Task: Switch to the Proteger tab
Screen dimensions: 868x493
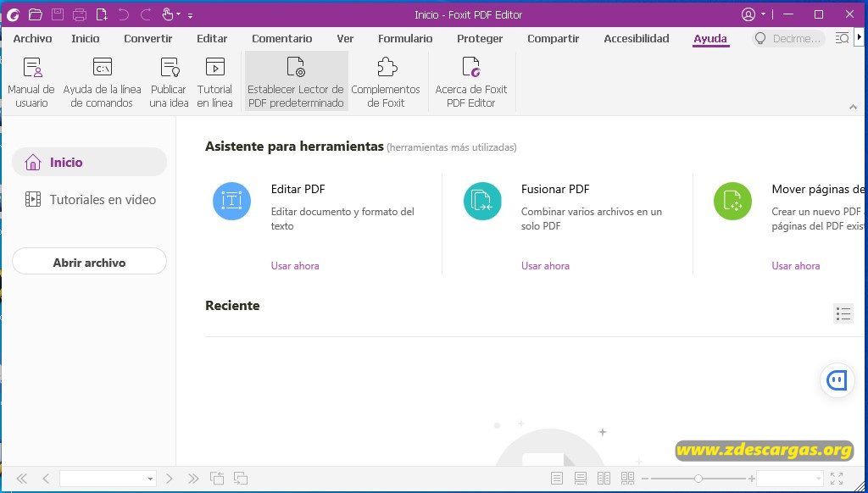Action: point(480,39)
